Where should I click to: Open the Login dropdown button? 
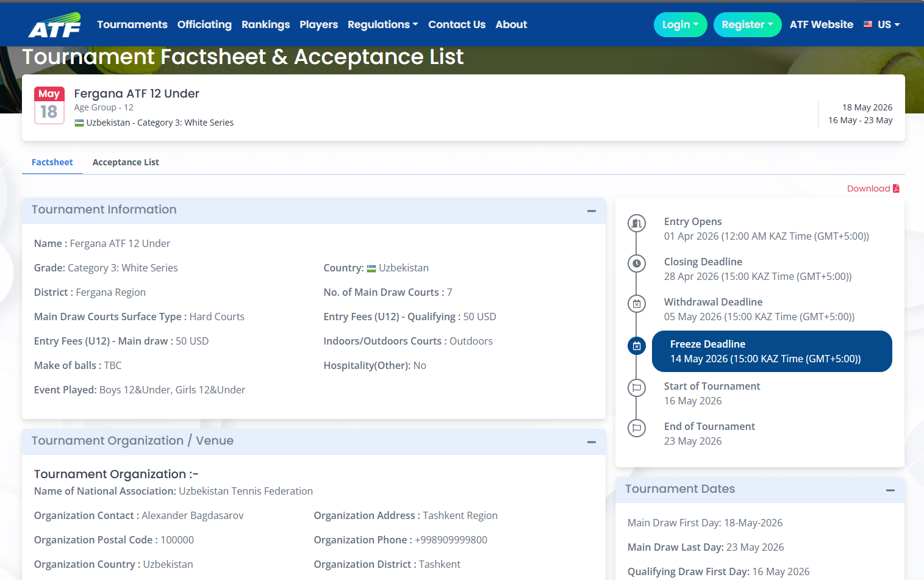(681, 24)
